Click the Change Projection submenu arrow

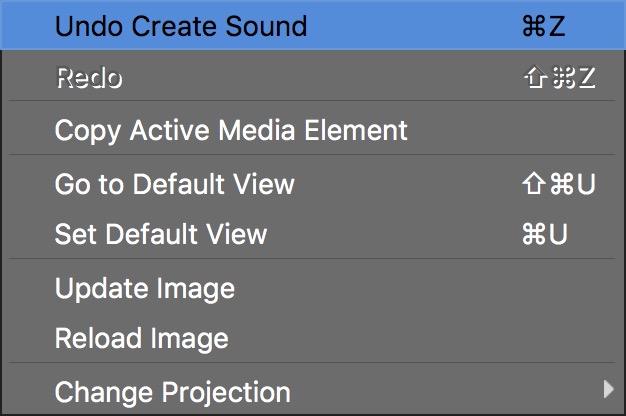(608, 388)
